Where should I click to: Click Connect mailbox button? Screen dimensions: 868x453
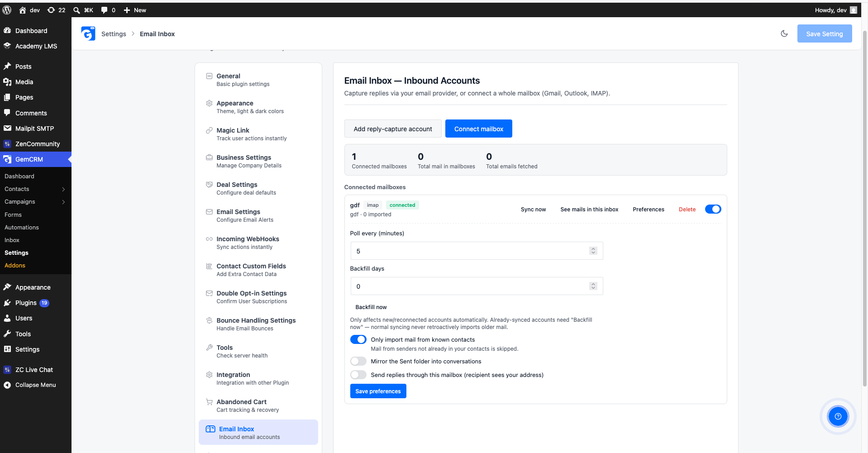478,129
